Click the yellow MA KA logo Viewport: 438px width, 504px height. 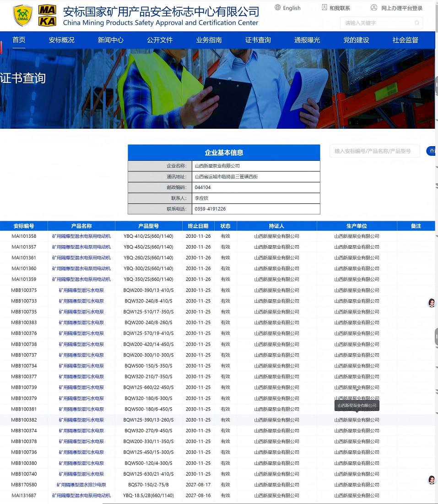pyautogui.click(x=47, y=16)
